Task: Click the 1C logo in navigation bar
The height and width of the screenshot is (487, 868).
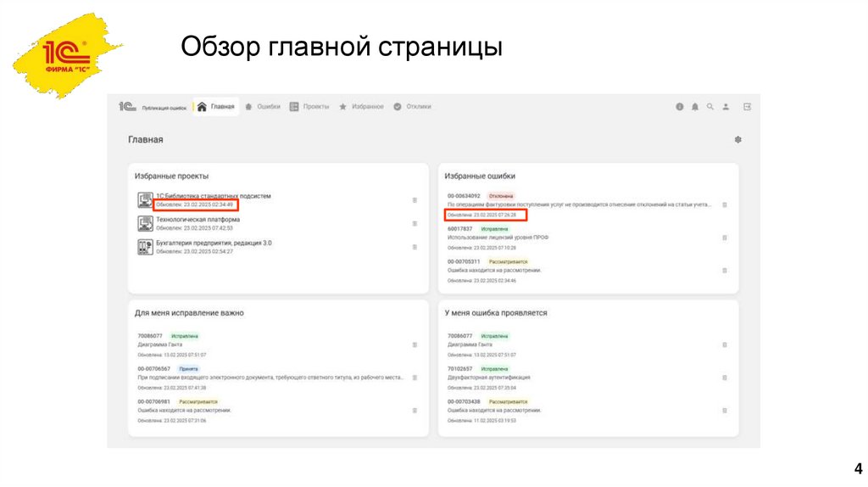Action: pyautogui.click(x=127, y=106)
